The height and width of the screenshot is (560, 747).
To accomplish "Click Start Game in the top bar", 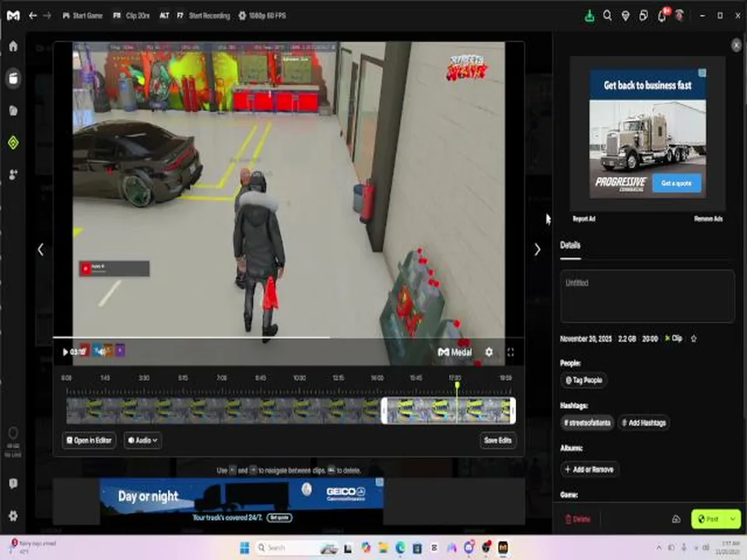I will coord(82,16).
